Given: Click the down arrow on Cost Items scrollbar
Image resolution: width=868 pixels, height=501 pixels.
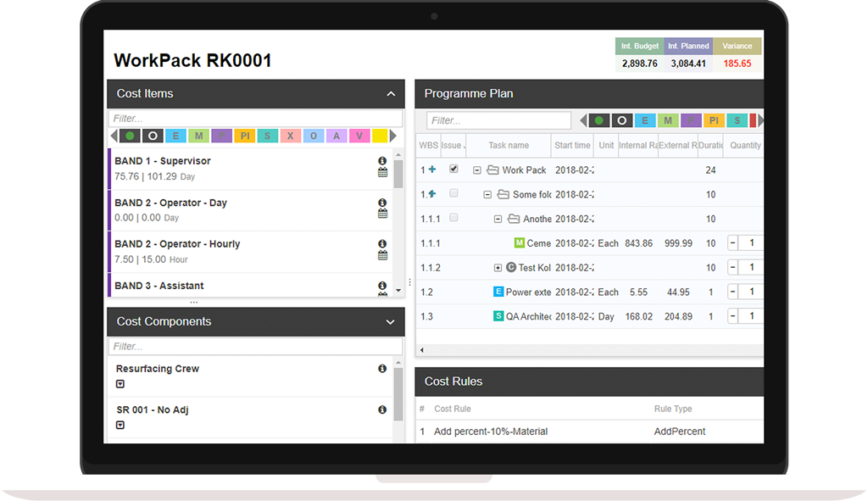Looking at the screenshot, I should point(398,291).
